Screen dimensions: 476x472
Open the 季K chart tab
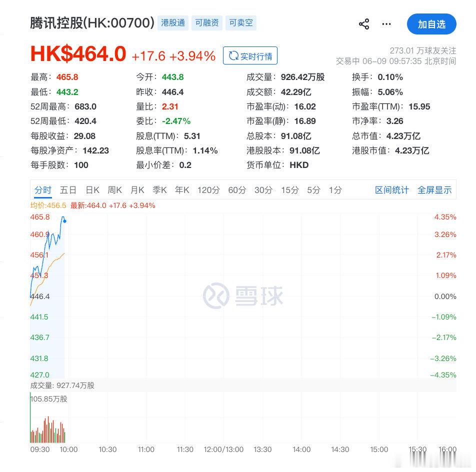[x=159, y=190]
